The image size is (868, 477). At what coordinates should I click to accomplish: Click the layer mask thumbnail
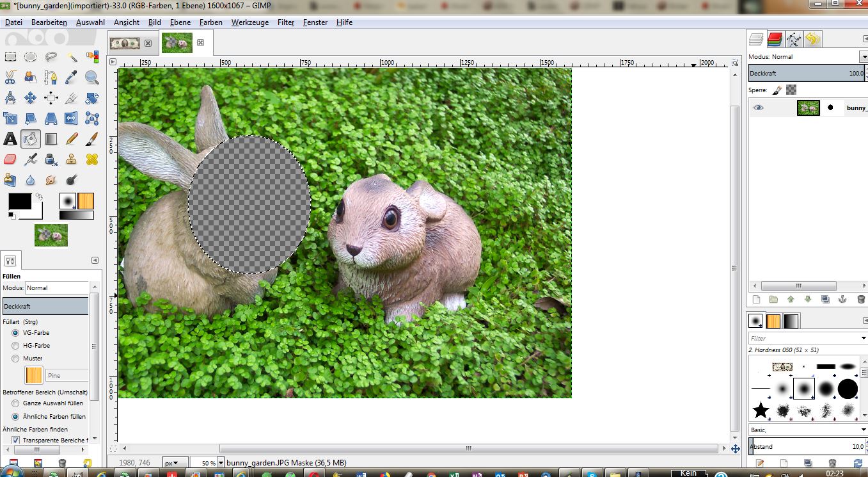830,108
